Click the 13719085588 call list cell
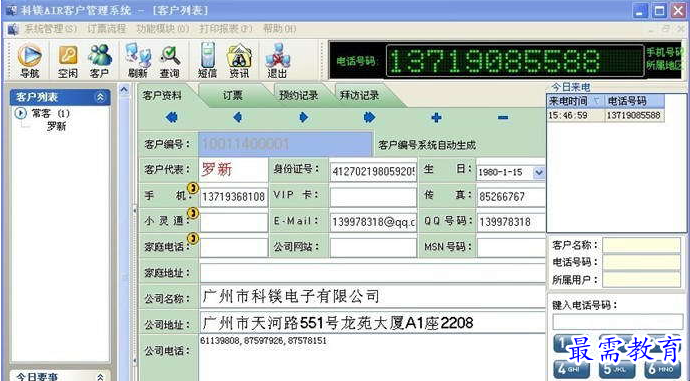Screen dimensions: 690x381 (633, 115)
